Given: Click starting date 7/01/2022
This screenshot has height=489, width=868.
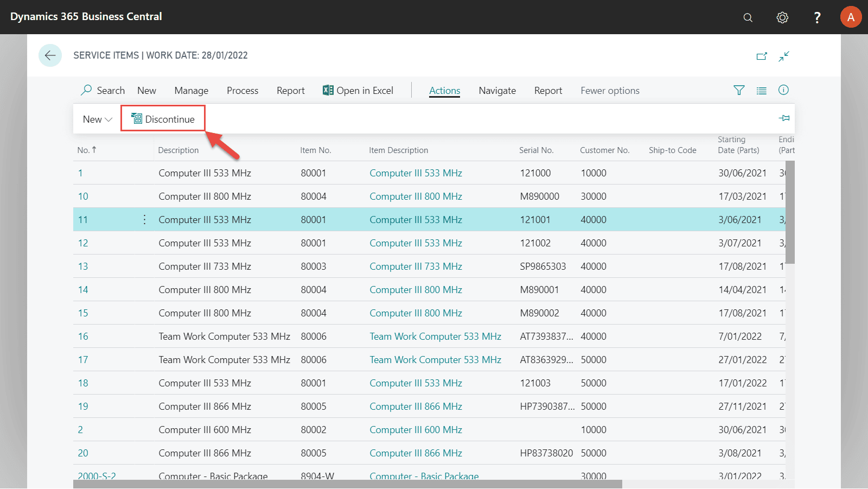Looking at the screenshot, I should (x=740, y=336).
